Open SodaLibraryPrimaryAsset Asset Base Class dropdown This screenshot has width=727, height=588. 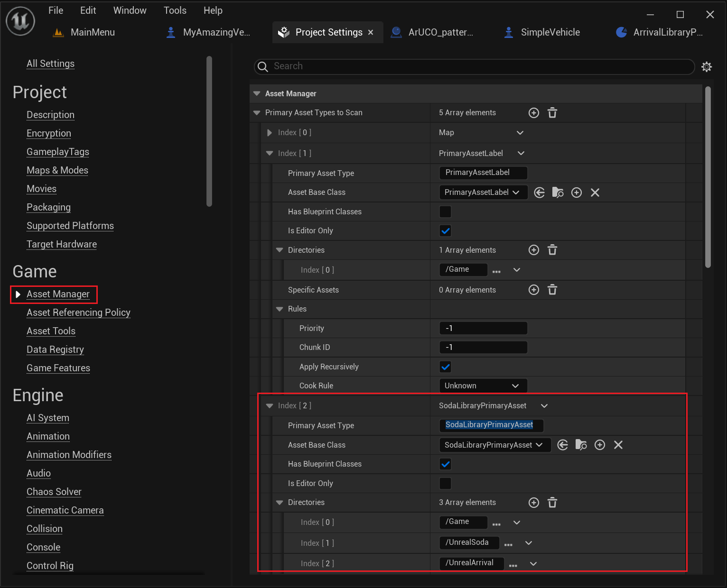coord(495,445)
